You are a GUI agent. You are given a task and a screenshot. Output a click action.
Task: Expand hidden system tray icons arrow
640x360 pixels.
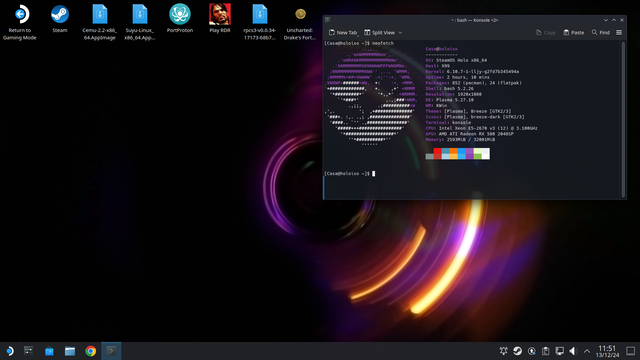[x=587, y=351]
